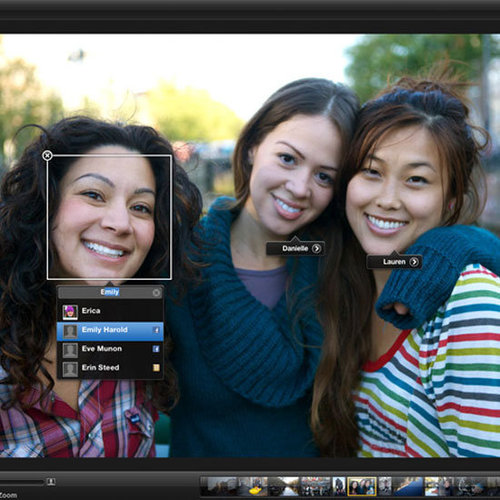Select Emily Harold from the suggestions
Screen dimensions: 500x500
(110, 331)
